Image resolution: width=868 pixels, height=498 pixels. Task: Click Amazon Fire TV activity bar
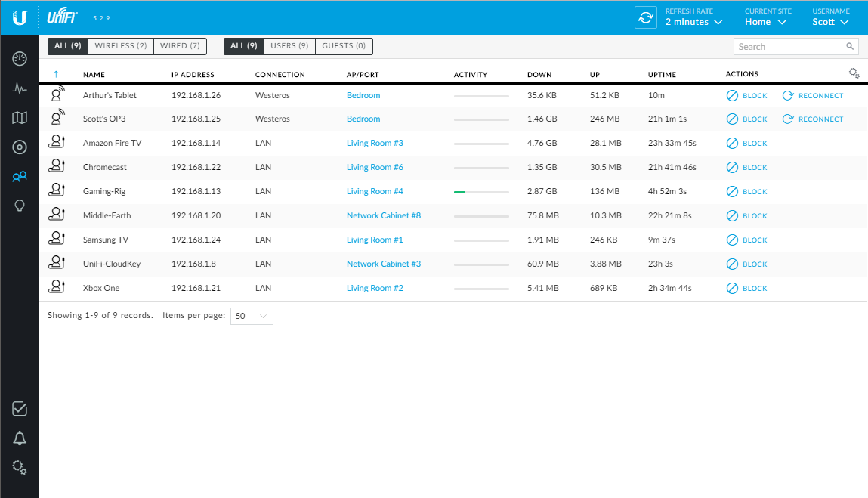(x=481, y=144)
